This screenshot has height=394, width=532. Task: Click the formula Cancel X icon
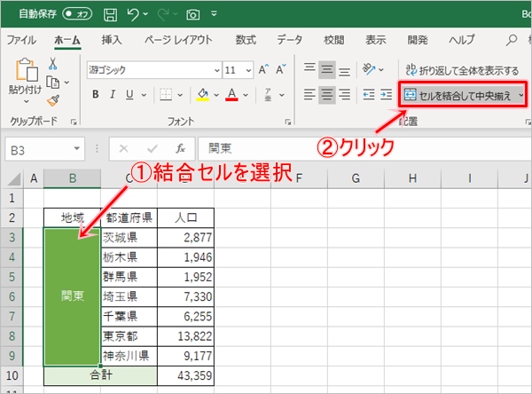coord(124,149)
